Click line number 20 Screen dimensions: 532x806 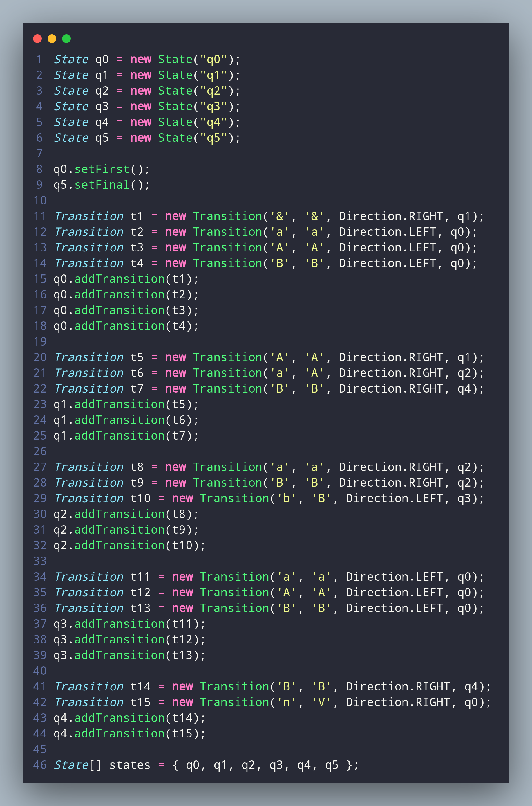40,357
